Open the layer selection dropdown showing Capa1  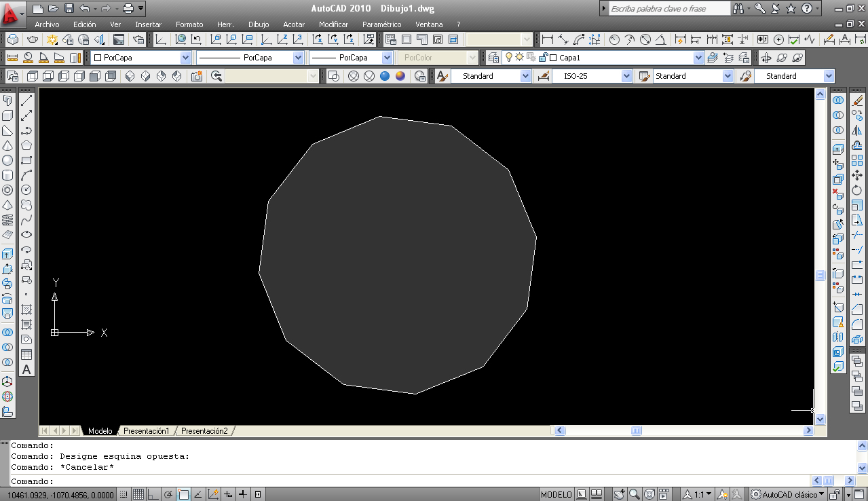pos(697,57)
